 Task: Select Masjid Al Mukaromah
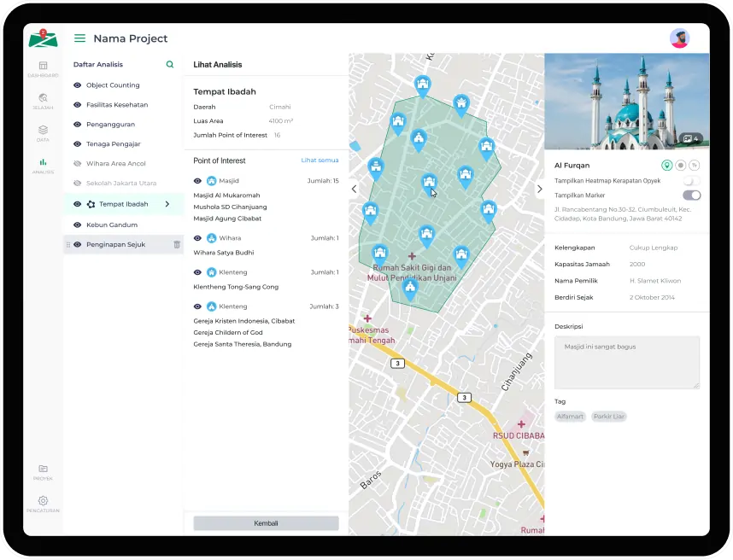(x=226, y=195)
